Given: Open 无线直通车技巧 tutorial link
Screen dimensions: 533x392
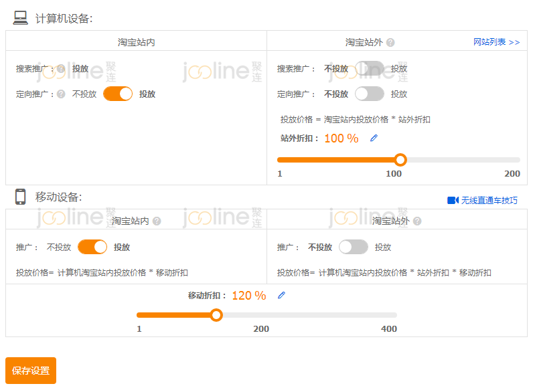Looking at the screenshot, I should (x=489, y=200).
